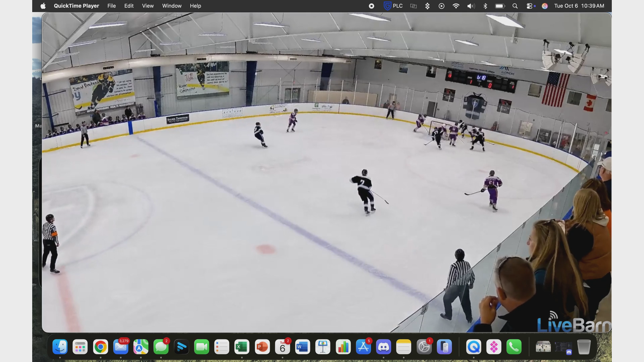The image size is (644, 362).
Task: Open the Edit menu
Action: (x=129, y=6)
